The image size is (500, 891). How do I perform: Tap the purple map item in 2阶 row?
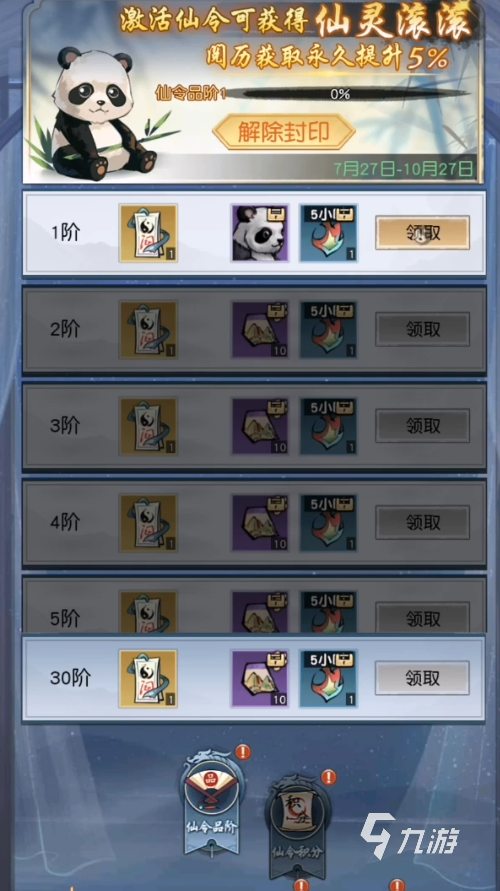[x=260, y=330]
